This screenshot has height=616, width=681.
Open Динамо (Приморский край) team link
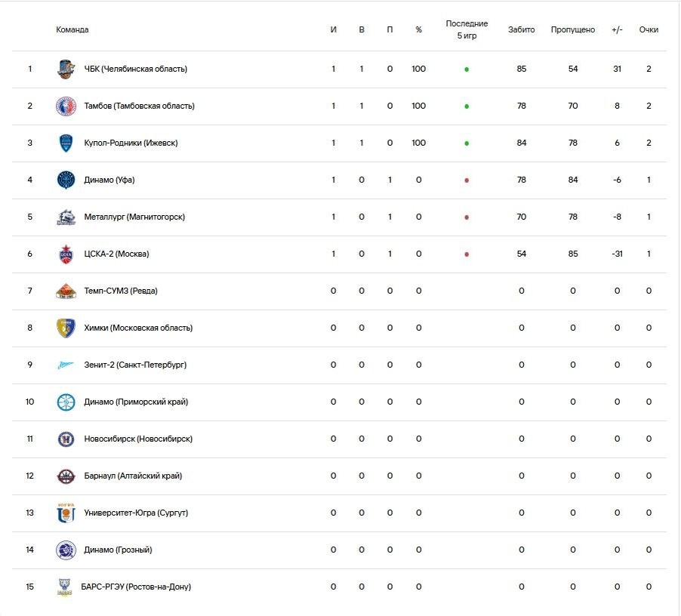136,402
